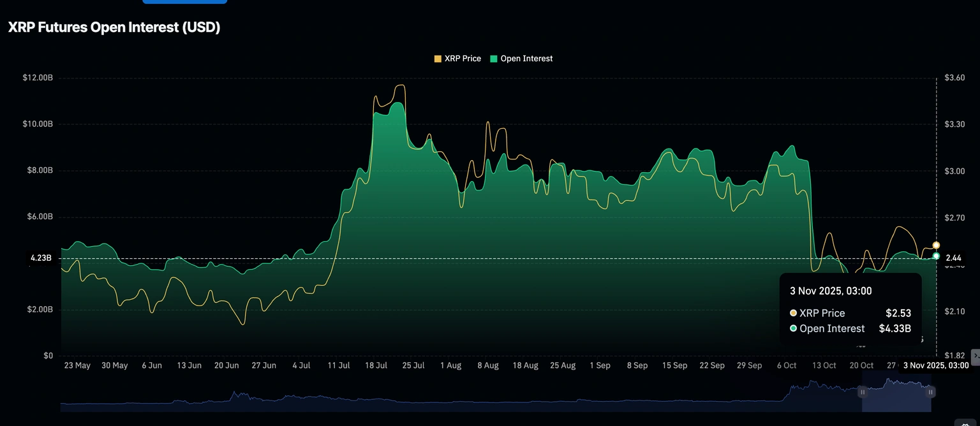Click the yellow XRP Price marker on chart
This screenshot has width=980, height=426.
936,245
